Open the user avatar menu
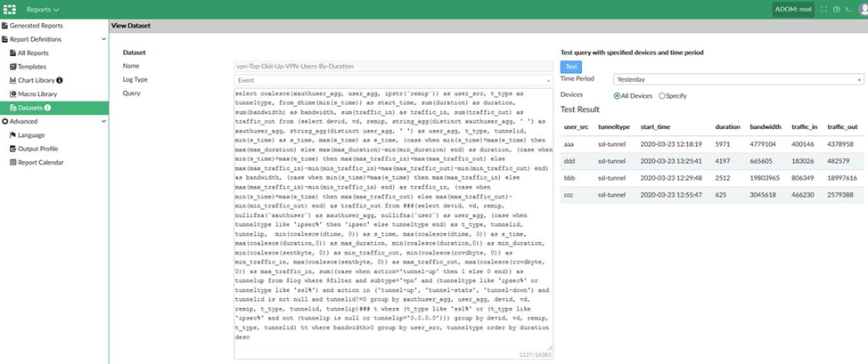The height and width of the screenshot is (364, 868). tap(862, 9)
